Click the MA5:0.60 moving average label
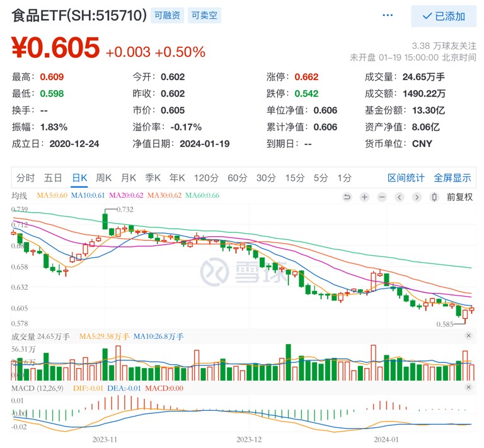484x448 pixels. tap(52, 195)
